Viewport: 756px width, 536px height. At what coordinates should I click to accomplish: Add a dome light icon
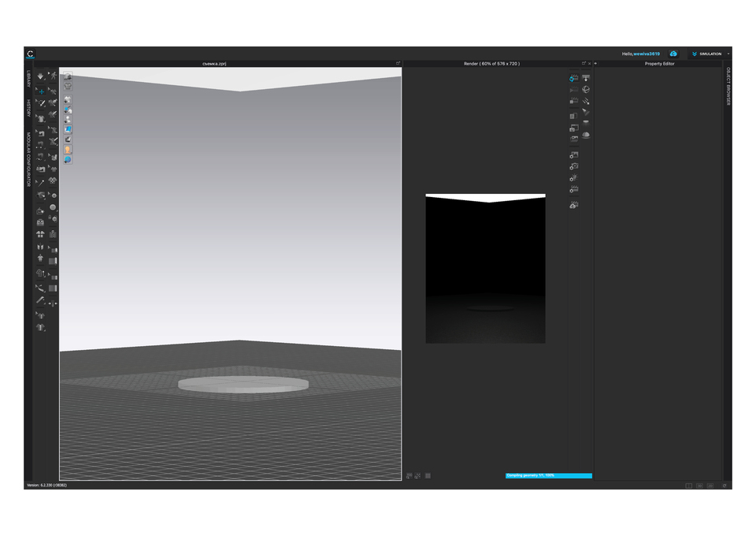[586, 135]
